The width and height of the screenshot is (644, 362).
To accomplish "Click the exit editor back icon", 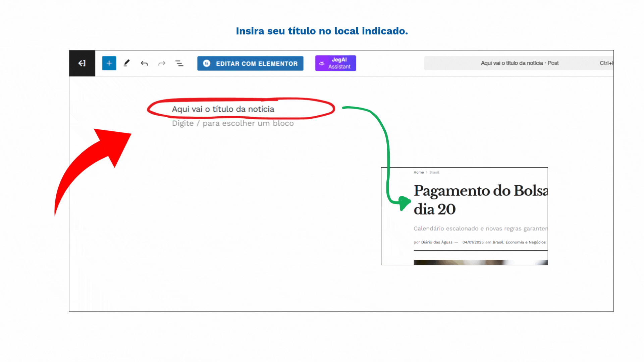I will 82,63.
